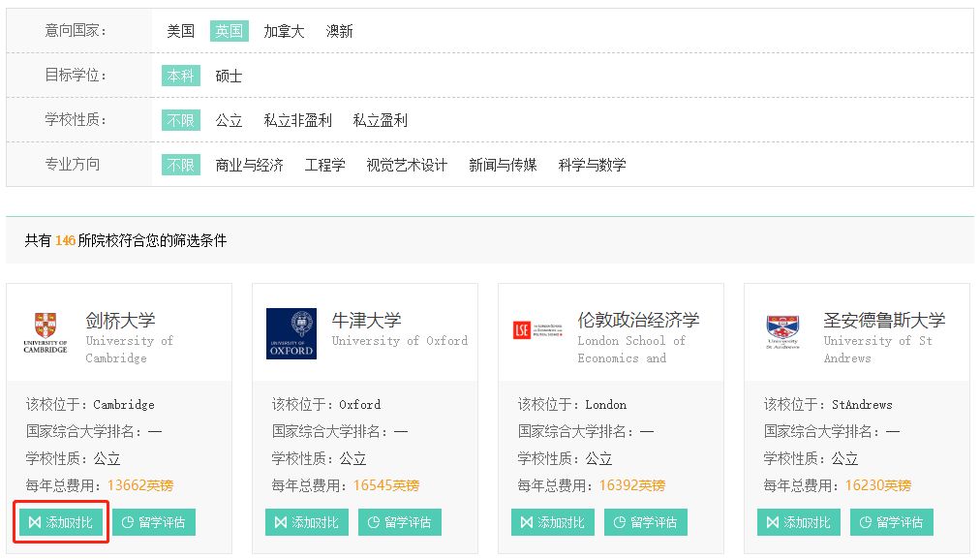Click the 13662英镑 annual cost value
The height and width of the screenshot is (559, 980).
coord(140,485)
